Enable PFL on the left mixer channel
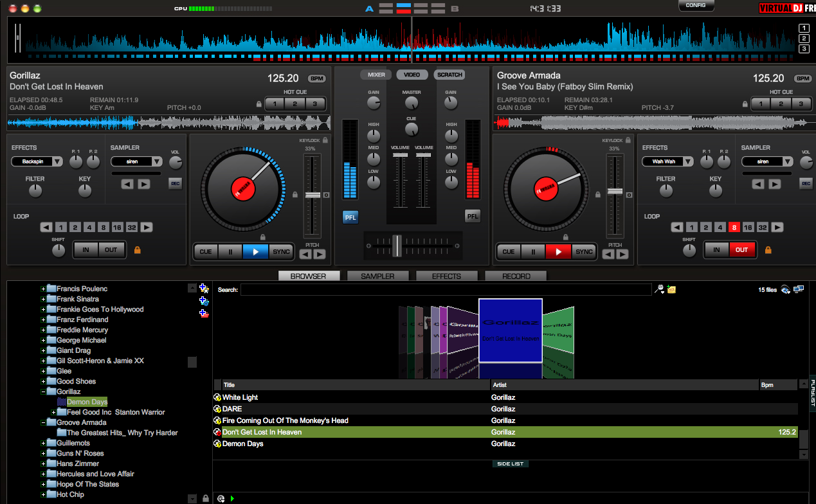Screen dimensions: 816x504 tap(350, 217)
